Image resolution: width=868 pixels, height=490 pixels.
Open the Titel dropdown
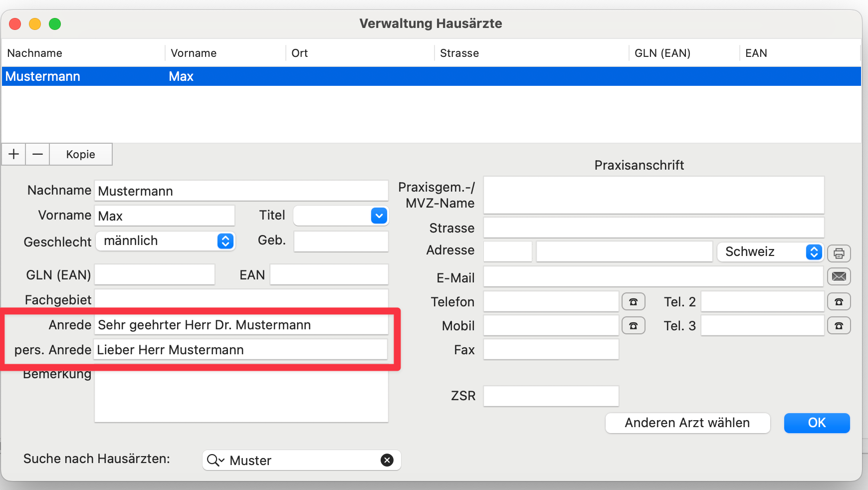[379, 216]
